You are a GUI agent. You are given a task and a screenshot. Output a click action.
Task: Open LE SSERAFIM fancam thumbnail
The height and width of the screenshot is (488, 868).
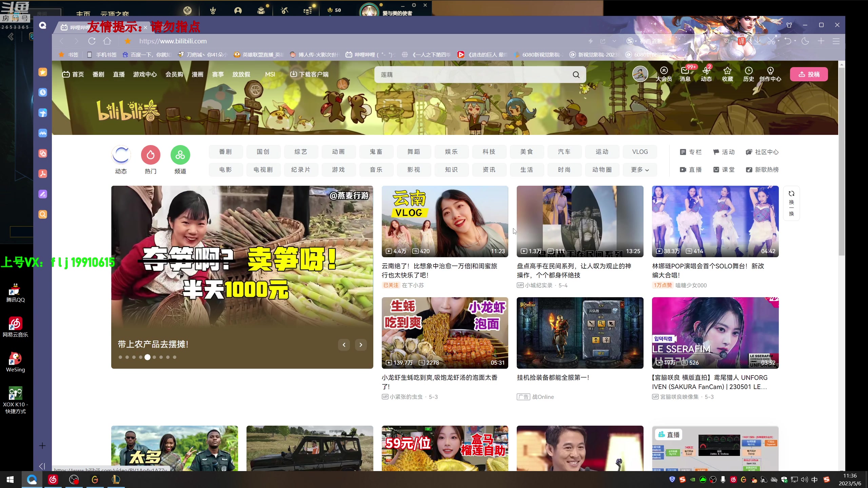(715, 333)
